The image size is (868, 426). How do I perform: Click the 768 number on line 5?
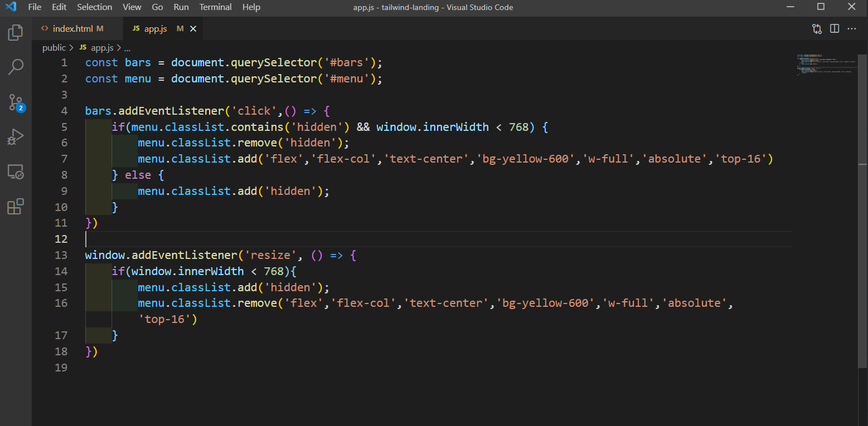pos(518,127)
